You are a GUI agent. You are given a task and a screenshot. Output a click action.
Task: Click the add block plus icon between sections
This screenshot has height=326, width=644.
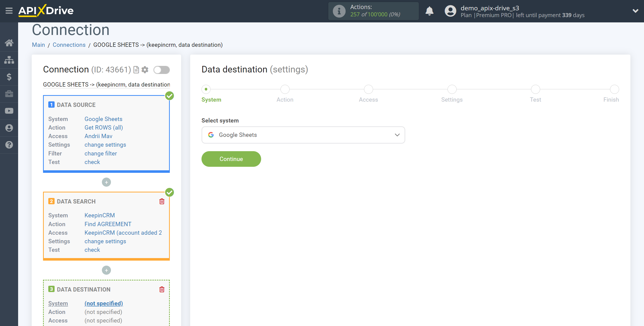coord(106,182)
